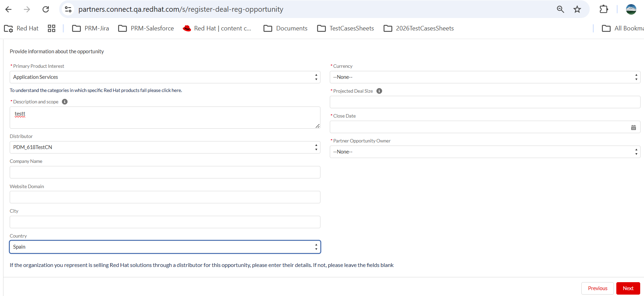Open the Partner Opportunity Owner dropdown
This screenshot has height=296, width=644.
pos(485,152)
